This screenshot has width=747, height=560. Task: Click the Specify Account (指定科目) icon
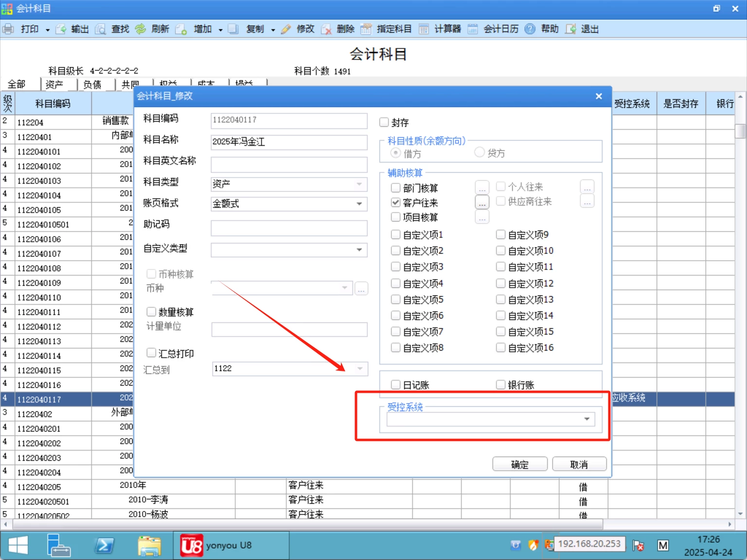pos(366,29)
